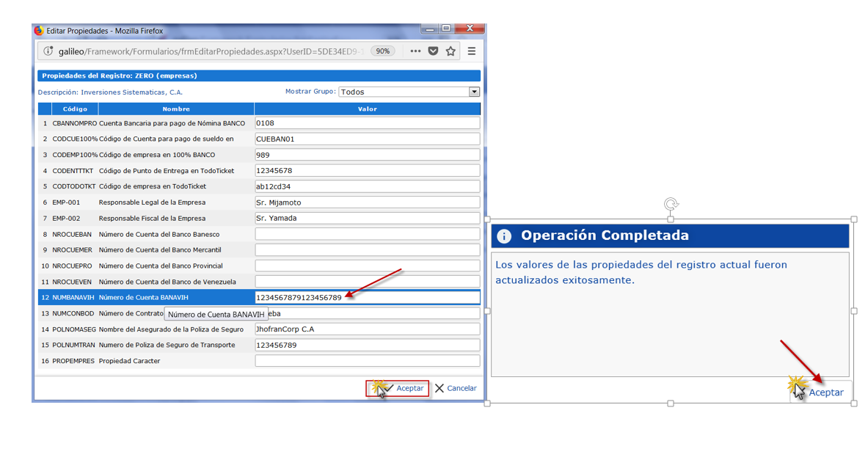Click the site information icon in address bar
The image size is (868, 457).
point(48,51)
